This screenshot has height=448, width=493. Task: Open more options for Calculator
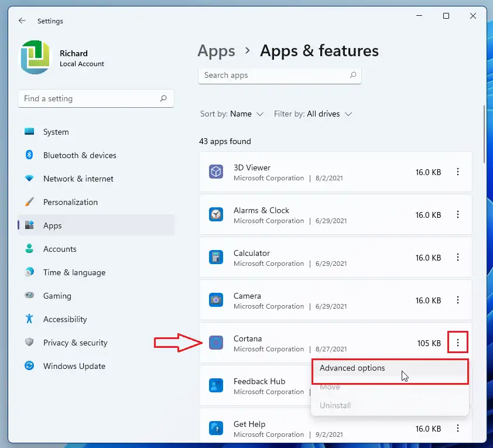(x=458, y=257)
